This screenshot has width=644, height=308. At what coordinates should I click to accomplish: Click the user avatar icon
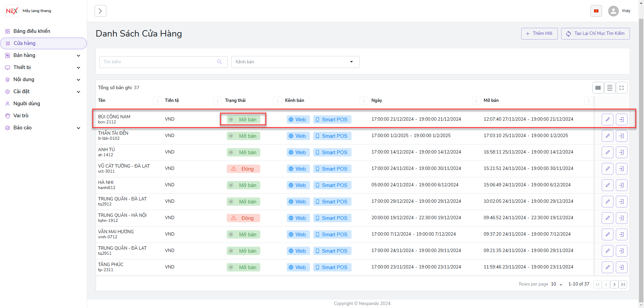pyautogui.click(x=613, y=11)
